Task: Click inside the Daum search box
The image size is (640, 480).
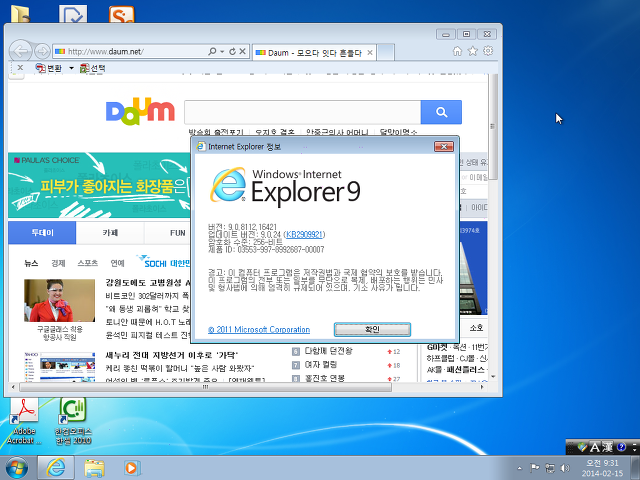Action: tap(302, 112)
